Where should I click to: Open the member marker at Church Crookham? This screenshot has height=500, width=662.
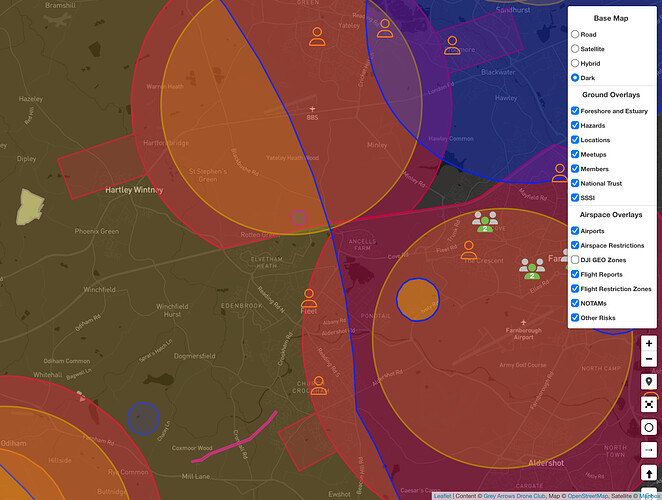318,386
